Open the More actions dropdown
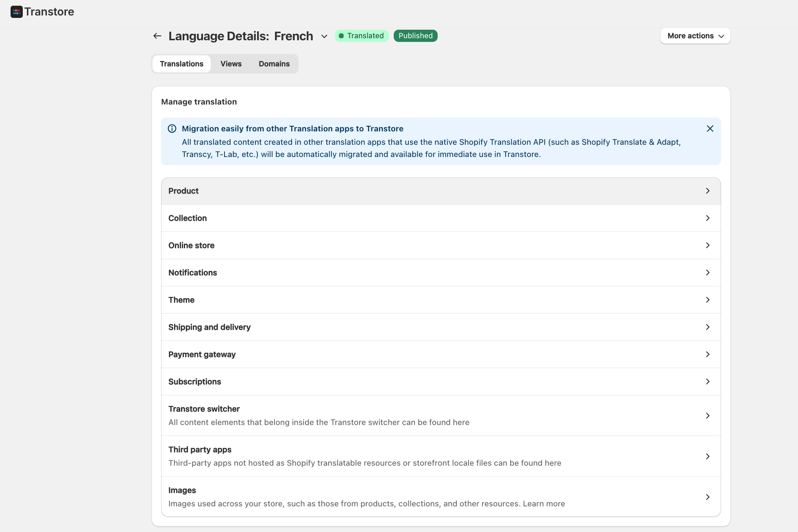Viewport: 798px width, 532px height. point(695,36)
